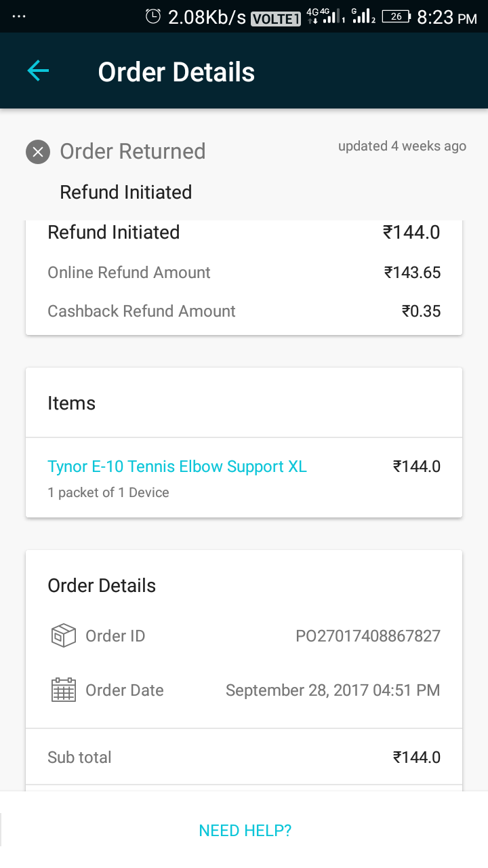Tap the order date September 28, 2017
The height and width of the screenshot is (868, 488).
tap(333, 690)
